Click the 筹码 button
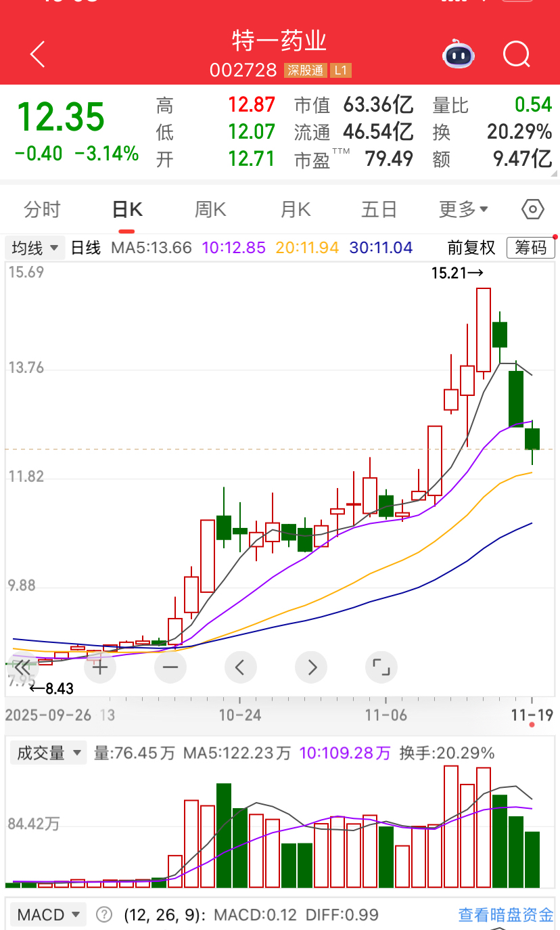 pyautogui.click(x=531, y=248)
